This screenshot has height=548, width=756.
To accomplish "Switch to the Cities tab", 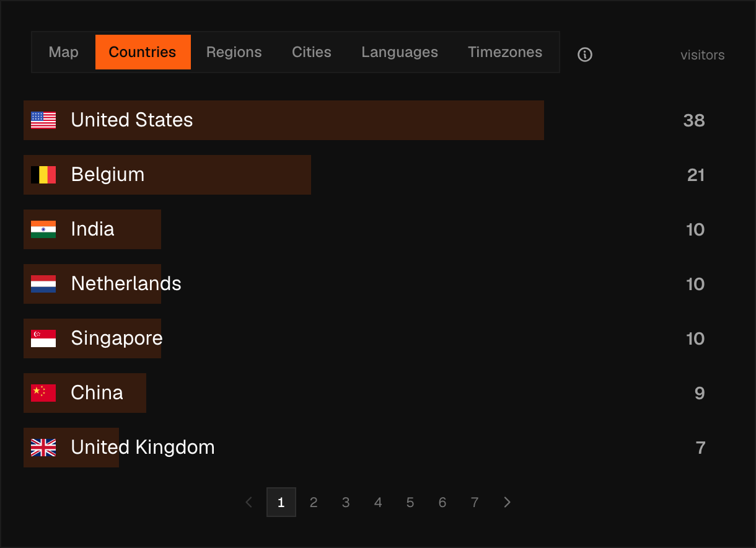I will click(312, 52).
